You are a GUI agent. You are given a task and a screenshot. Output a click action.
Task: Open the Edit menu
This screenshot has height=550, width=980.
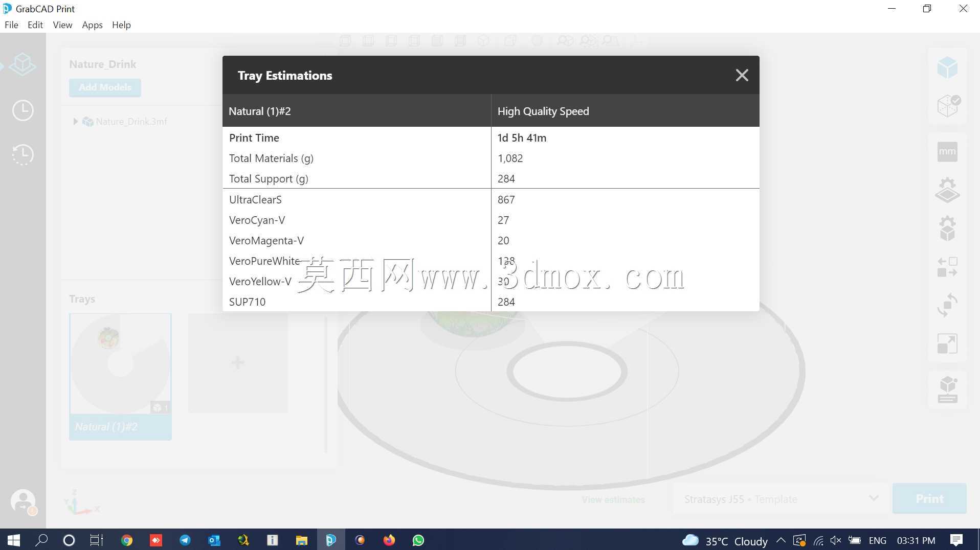pos(35,25)
